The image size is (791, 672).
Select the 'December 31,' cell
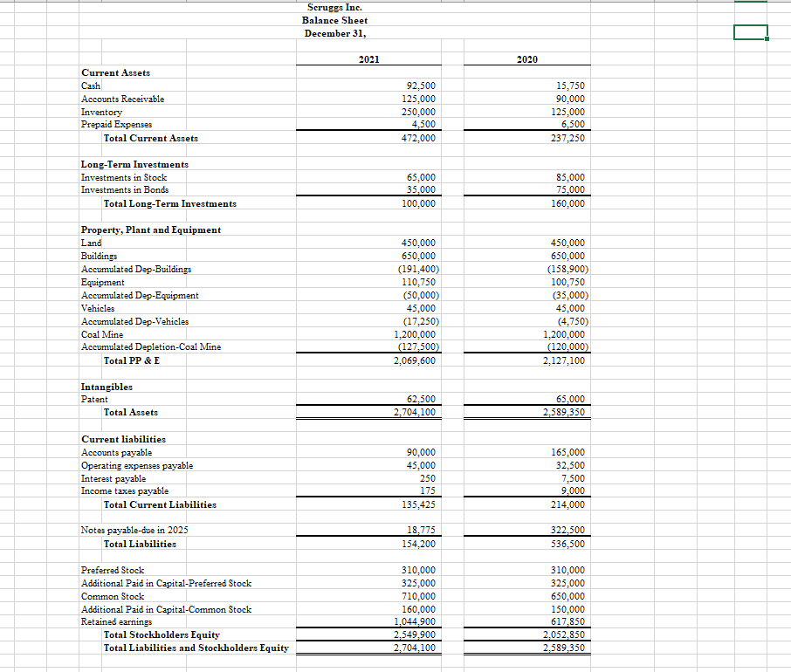tap(334, 33)
